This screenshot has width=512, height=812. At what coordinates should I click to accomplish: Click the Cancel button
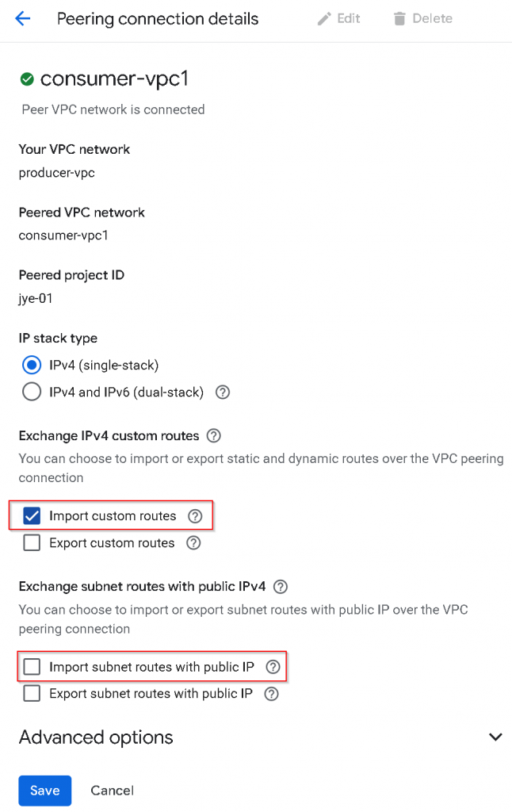click(112, 791)
